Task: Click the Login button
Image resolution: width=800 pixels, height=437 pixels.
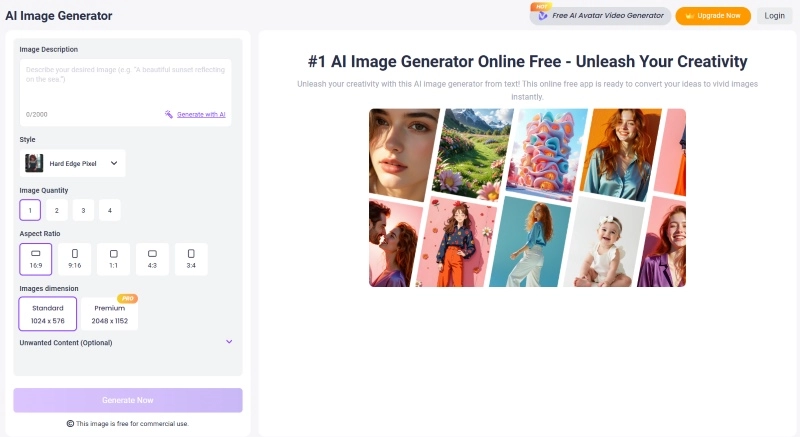Action: coord(774,16)
